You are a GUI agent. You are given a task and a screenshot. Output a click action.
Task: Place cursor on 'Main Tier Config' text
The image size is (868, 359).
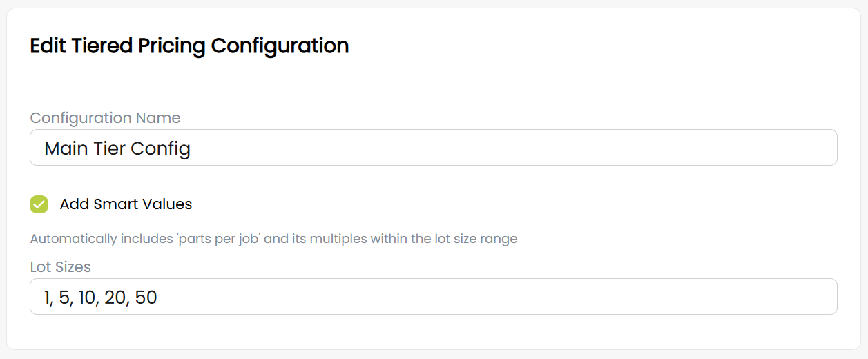(x=117, y=148)
